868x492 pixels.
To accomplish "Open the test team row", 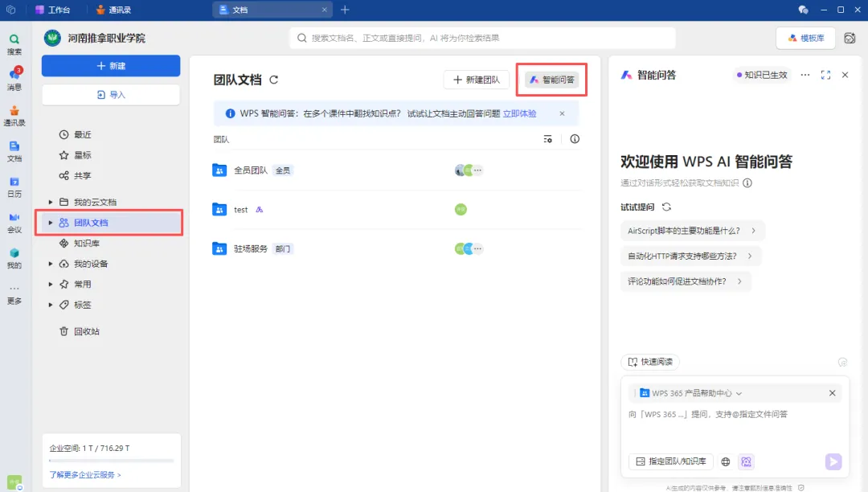I will tap(396, 210).
